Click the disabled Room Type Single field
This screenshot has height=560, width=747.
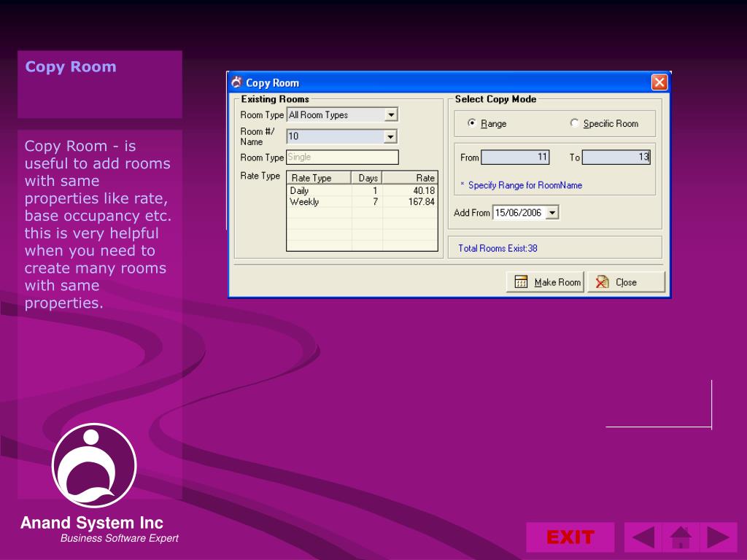click(x=342, y=157)
